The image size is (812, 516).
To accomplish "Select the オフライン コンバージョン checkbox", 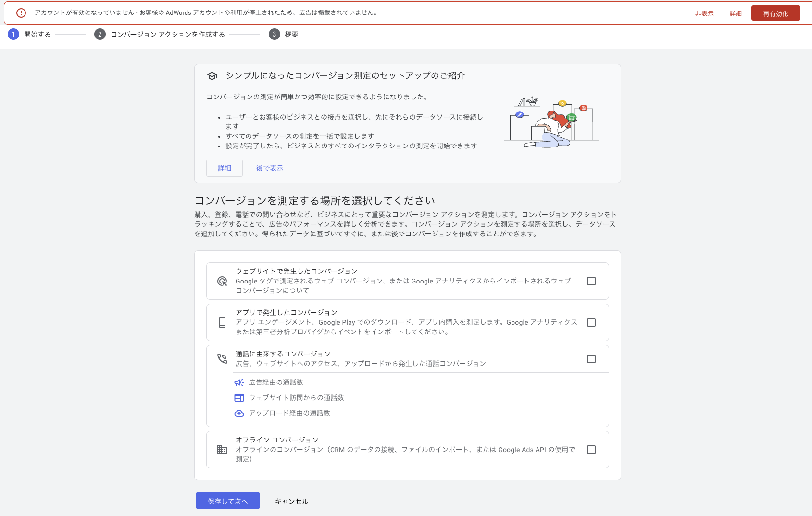I will [x=591, y=450].
